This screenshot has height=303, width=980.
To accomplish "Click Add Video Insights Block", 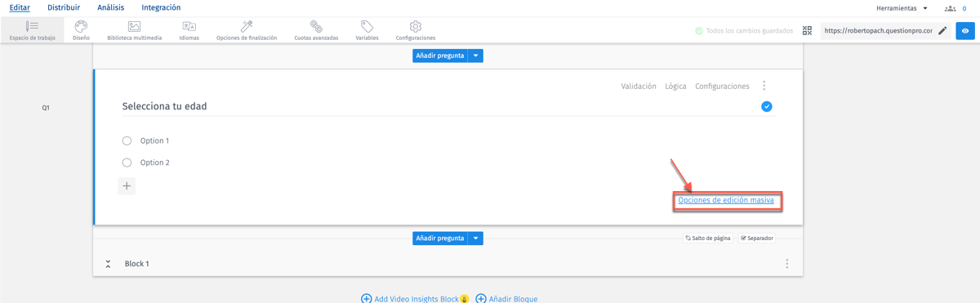I will (x=415, y=298).
